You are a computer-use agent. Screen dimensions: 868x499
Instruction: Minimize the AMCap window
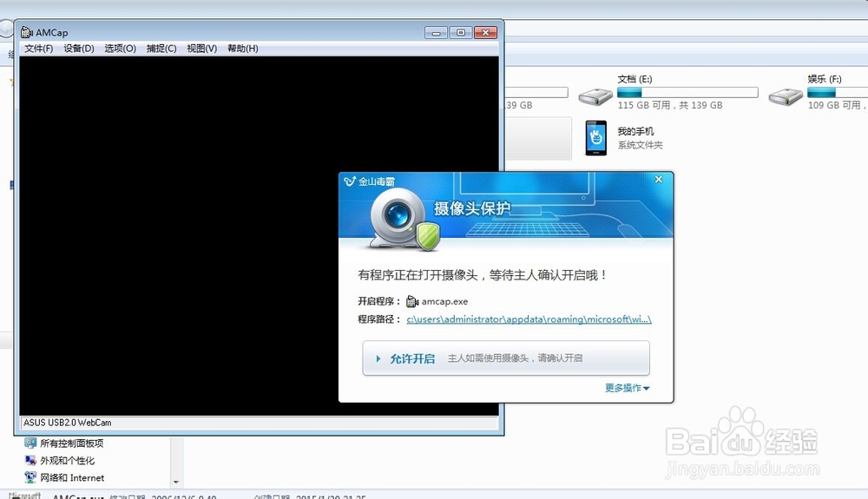pos(436,33)
